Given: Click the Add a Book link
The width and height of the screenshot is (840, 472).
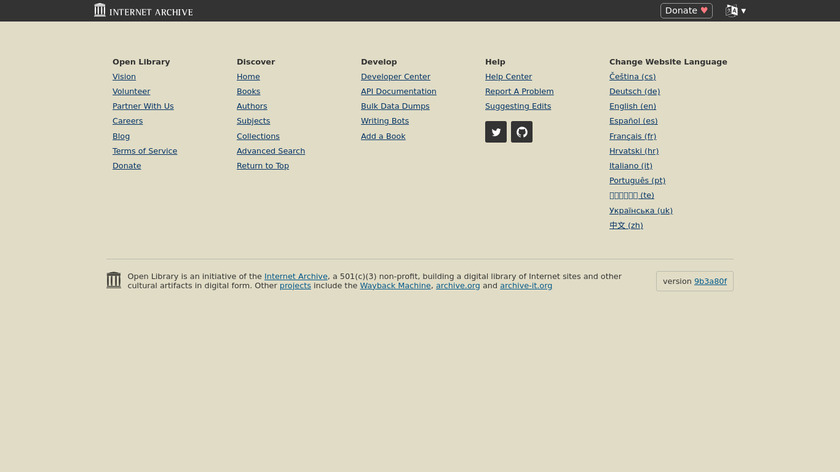Looking at the screenshot, I should pos(383,136).
